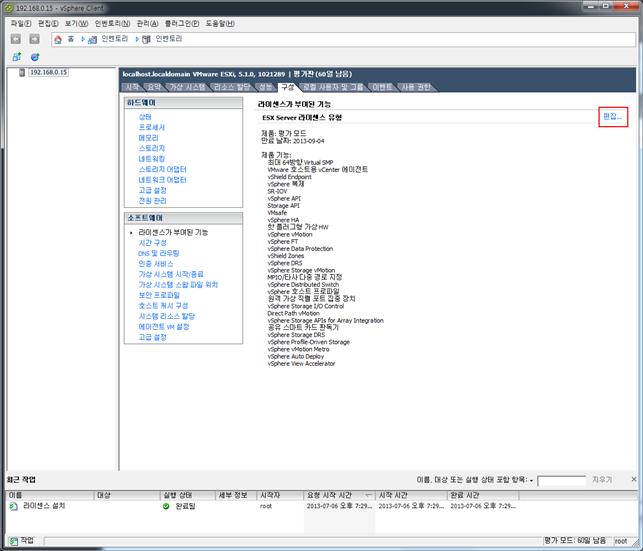This screenshot has width=643, height=551.
Task: Open hardware 스토리지 어댑터 link
Action: tap(162, 169)
